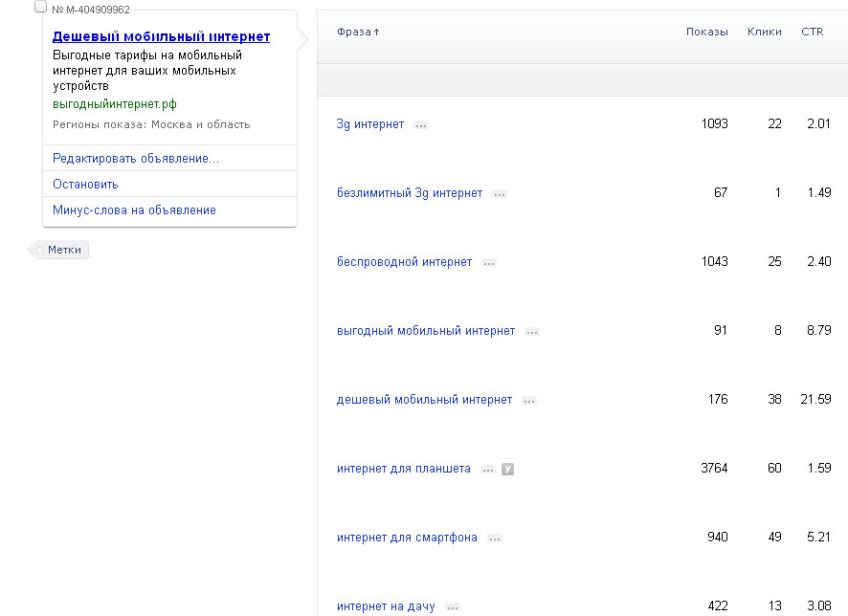Click ellipsis icon next to 'интернет для смартфона'
This screenshot has height=616, width=848.
pos(495,539)
